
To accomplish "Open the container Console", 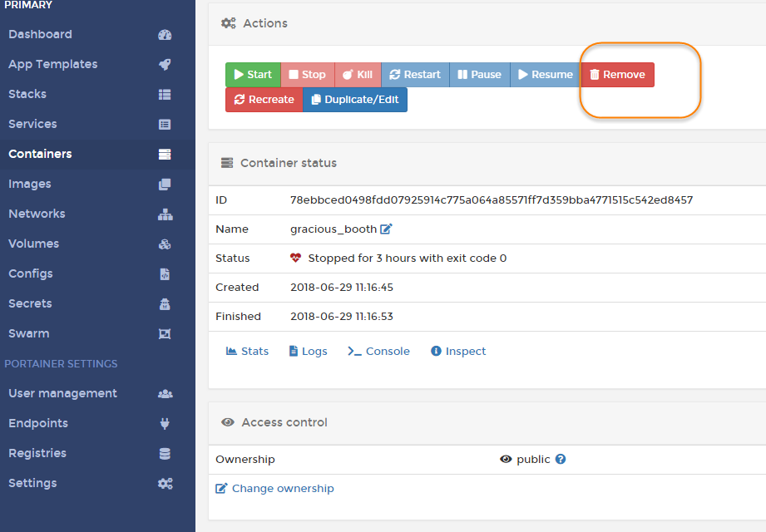I will [378, 351].
